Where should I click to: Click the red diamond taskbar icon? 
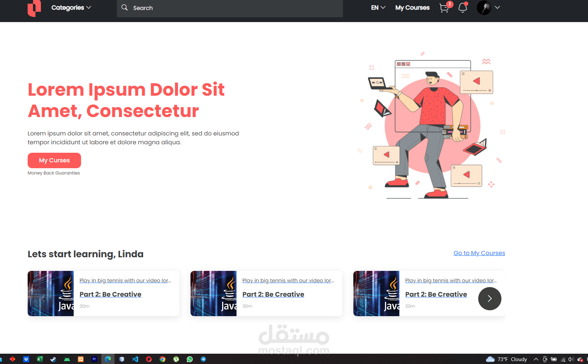pyautogui.click(x=13, y=359)
